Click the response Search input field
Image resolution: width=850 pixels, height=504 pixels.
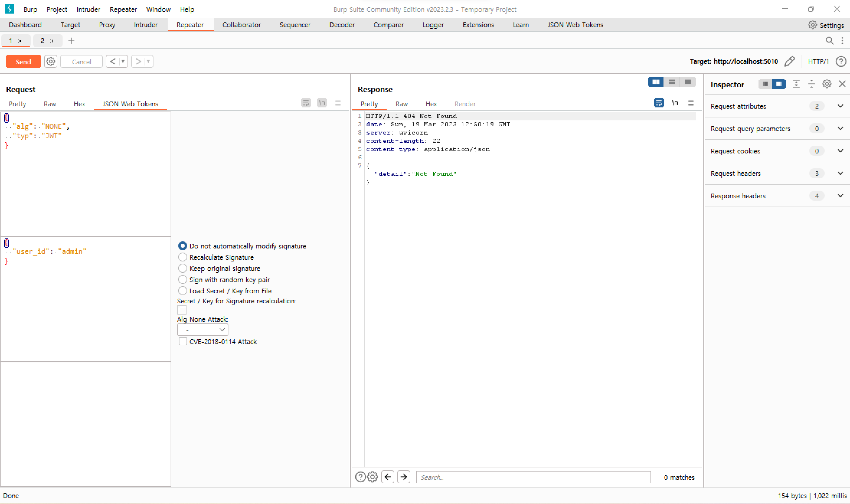pos(533,477)
